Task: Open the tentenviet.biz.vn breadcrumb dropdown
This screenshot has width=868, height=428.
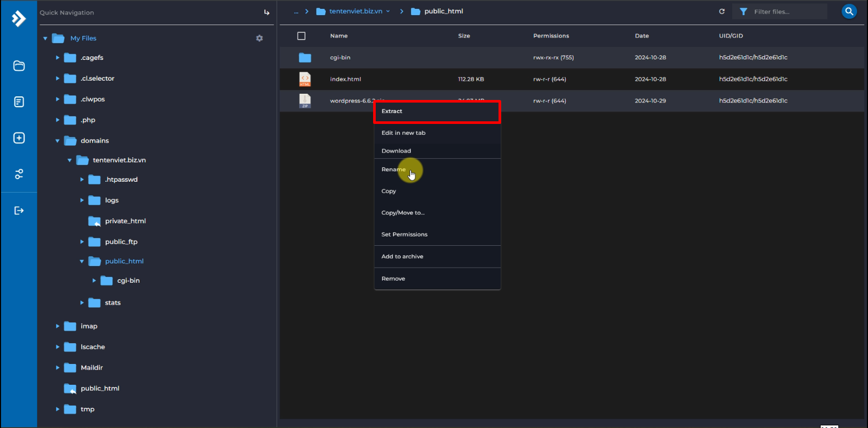Action: click(388, 11)
